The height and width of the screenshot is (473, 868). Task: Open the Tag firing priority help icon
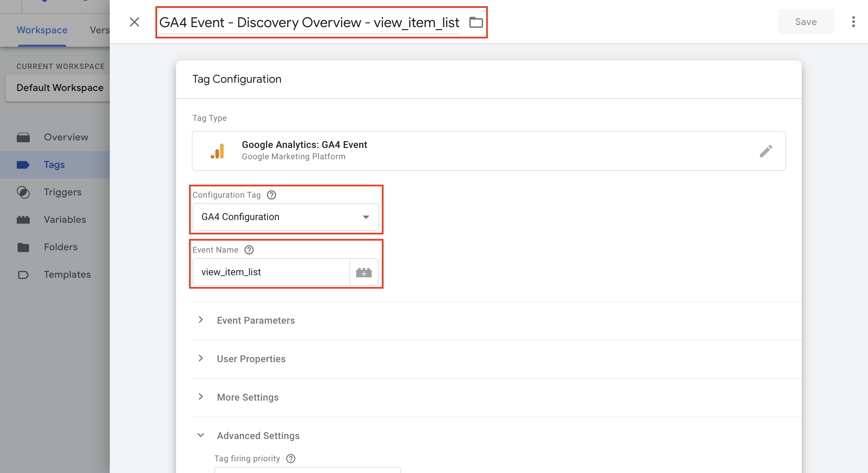[x=291, y=459]
